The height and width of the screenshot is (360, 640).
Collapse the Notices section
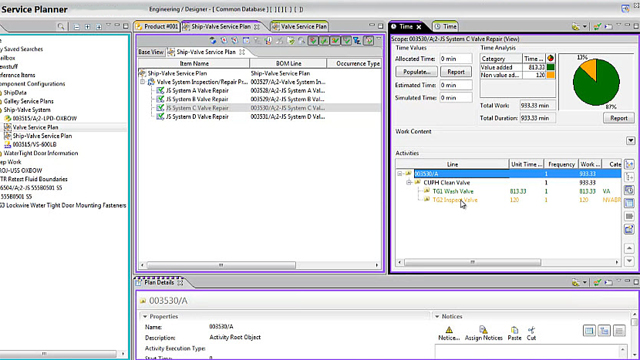[437, 316]
